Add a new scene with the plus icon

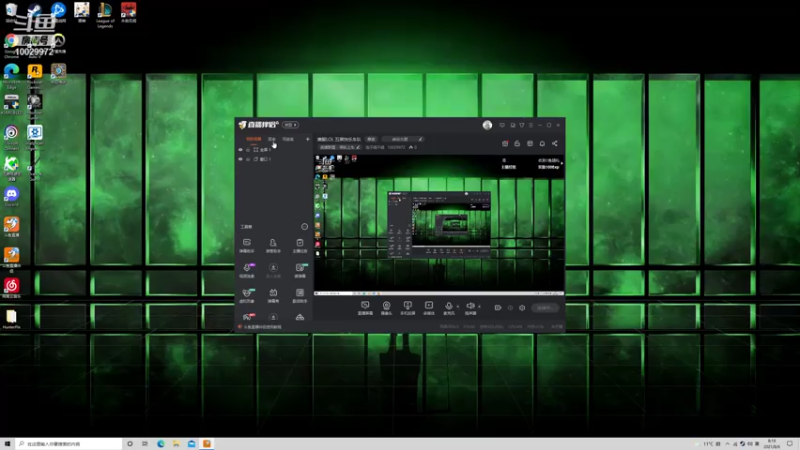pos(308,139)
